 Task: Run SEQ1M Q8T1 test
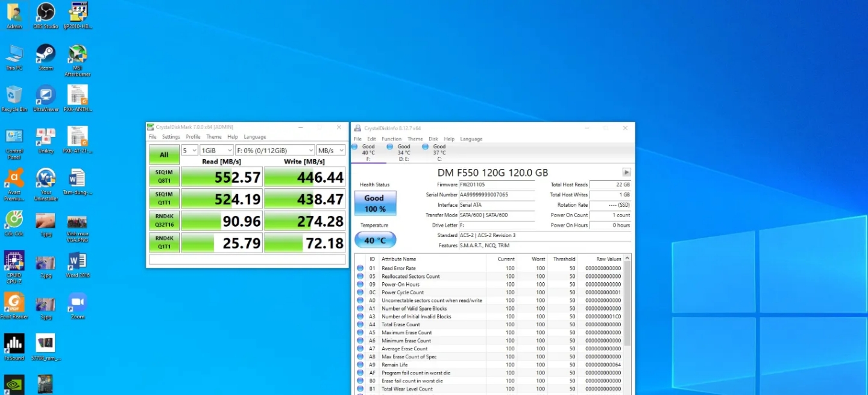click(164, 176)
